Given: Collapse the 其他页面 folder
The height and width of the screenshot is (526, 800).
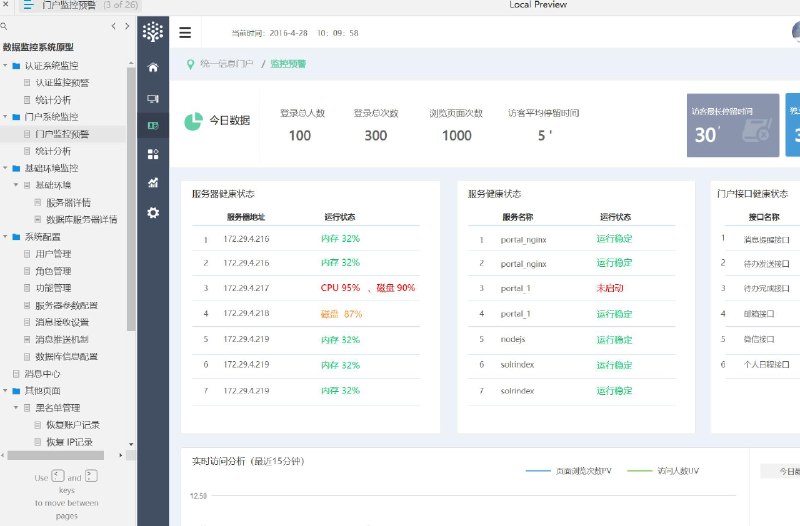Looking at the screenshot, I should pyautogui.click(x=5, y=391).
